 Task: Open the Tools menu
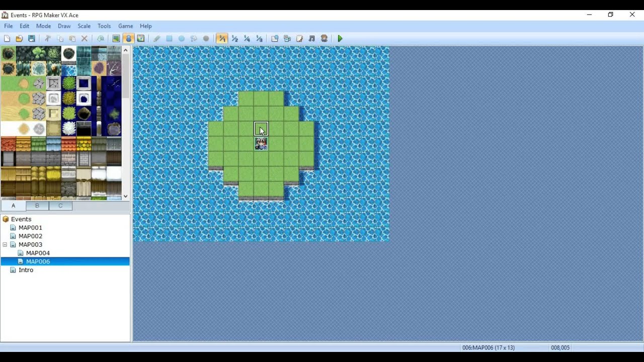104,26
